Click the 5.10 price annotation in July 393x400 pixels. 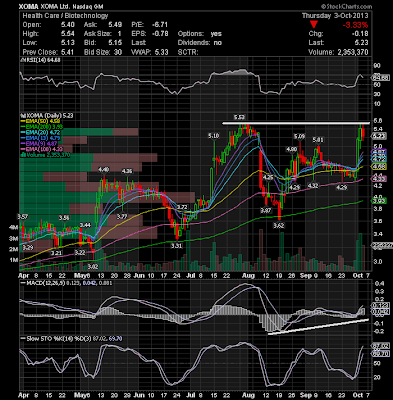213,136
